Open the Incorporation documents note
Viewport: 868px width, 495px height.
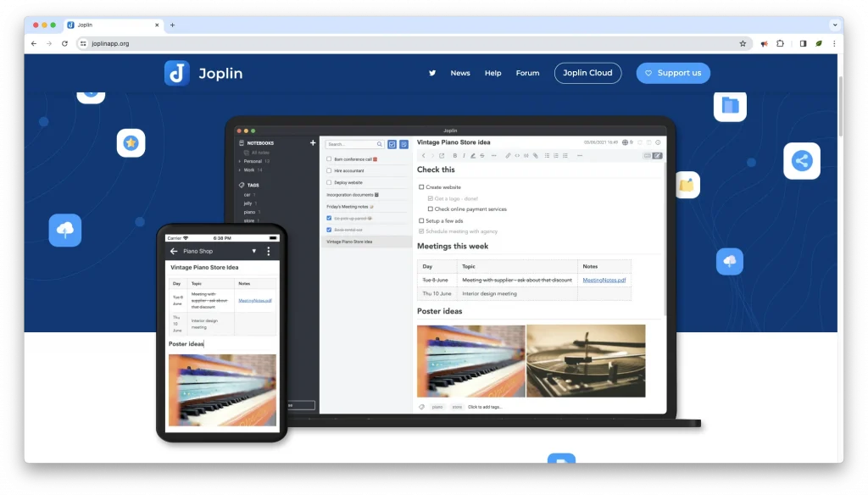(353, 195)
